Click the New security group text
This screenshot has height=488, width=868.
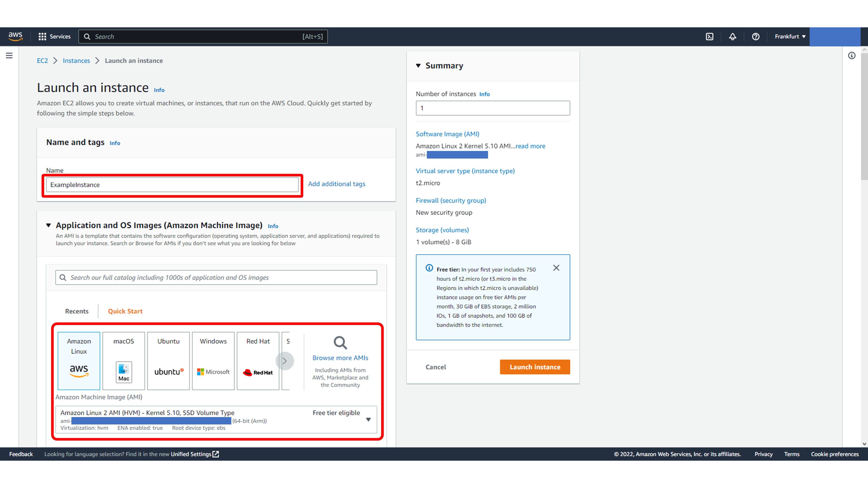(444, 213)
